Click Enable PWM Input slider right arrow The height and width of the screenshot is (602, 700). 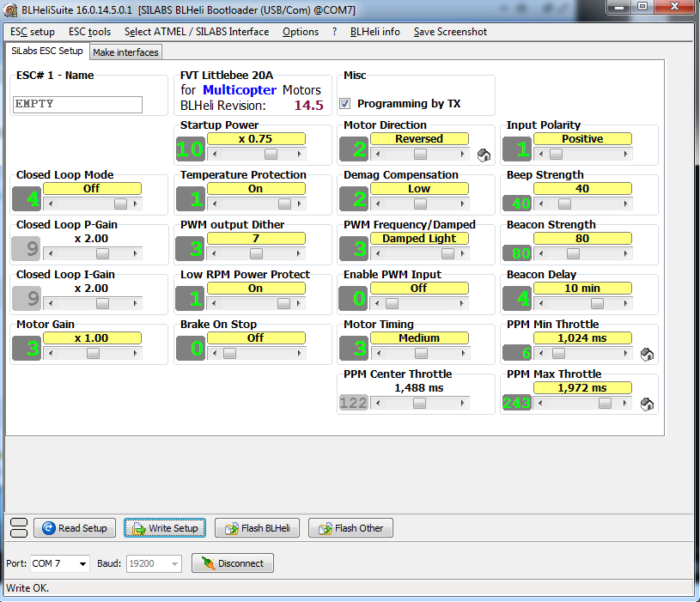(x=462, y=303)
